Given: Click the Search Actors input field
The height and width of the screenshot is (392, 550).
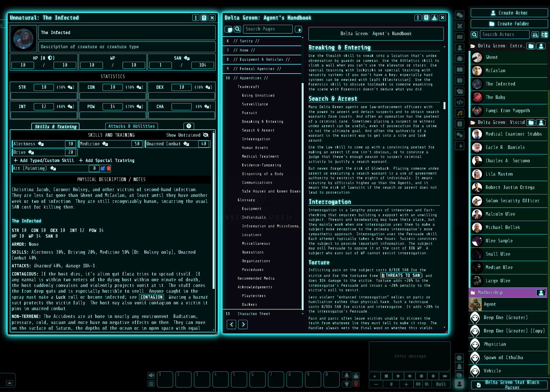Looking at the screenshot, I should coord(504,35).
